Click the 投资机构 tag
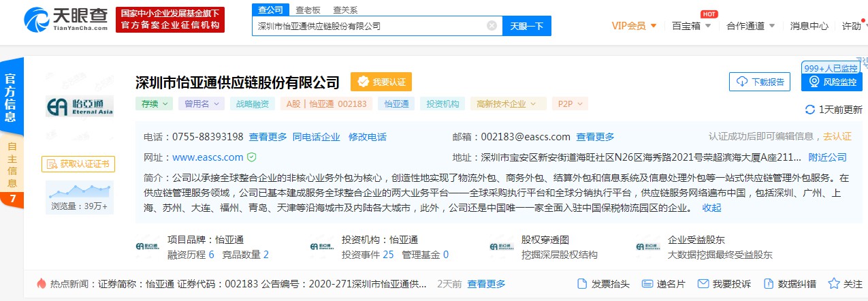The image size is (868, 301). (443, 104)
